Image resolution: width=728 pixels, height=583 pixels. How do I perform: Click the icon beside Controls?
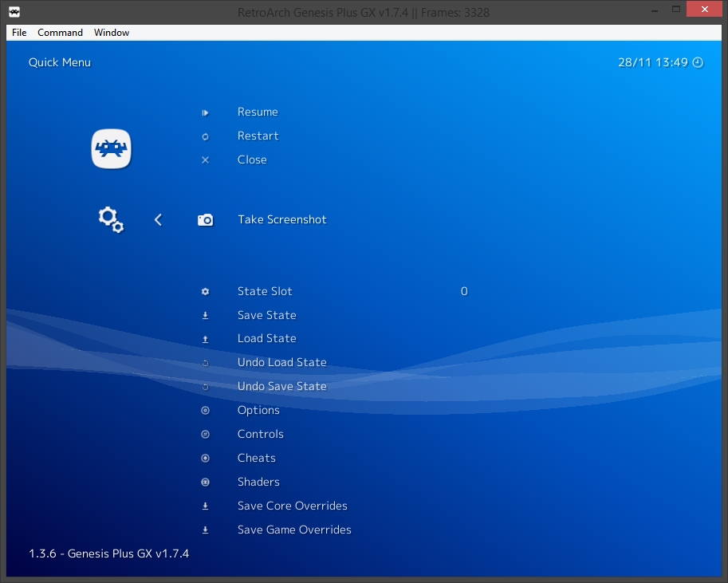(x=205, y=435)
